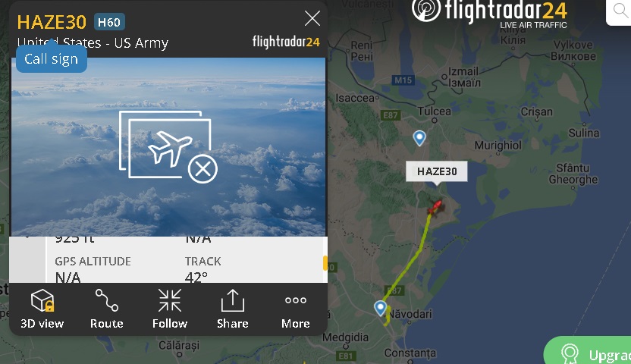Open the 3D view

click(42, 309)
